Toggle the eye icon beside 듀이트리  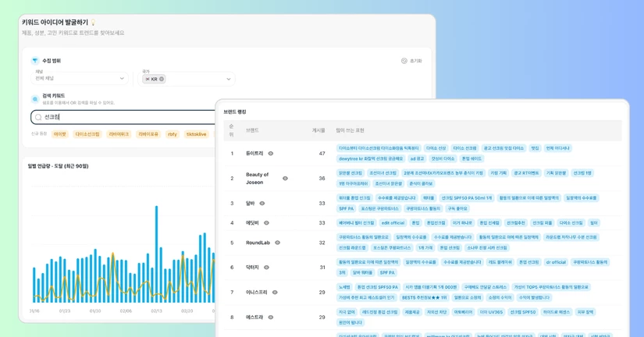(271, 153)
